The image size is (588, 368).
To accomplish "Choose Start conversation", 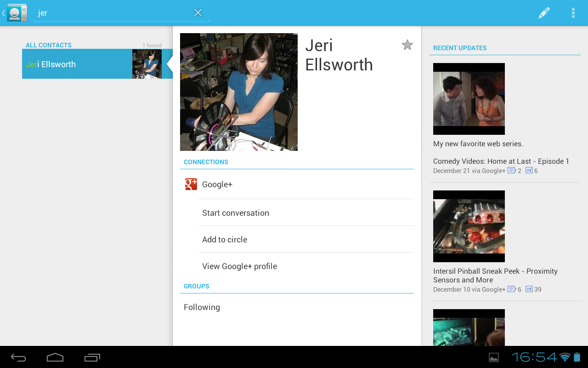I will pyautogui.click(x=306, y=213).
